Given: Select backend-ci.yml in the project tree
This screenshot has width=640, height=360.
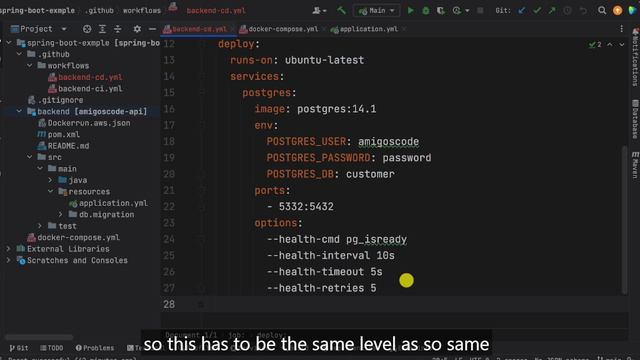Looking at the screenshot, I should (x=90, y=89).
